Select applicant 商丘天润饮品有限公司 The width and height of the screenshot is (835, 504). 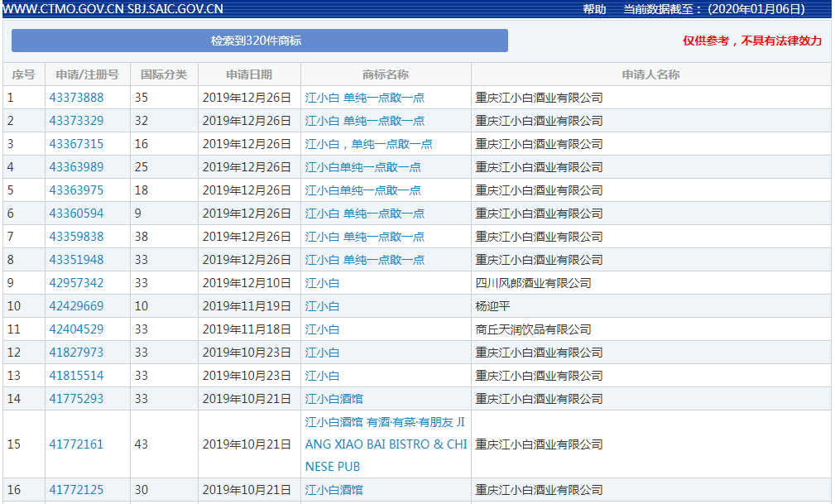(x=533, y=329)
